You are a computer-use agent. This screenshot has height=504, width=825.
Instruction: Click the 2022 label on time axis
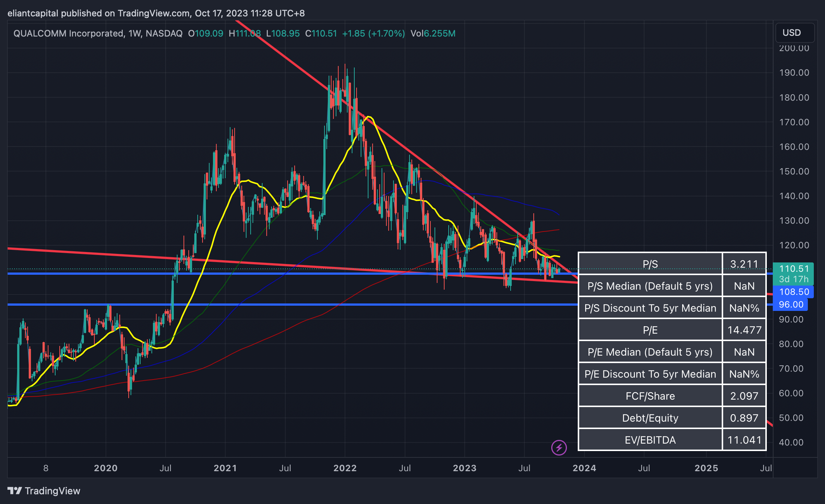tap(345, 468)
